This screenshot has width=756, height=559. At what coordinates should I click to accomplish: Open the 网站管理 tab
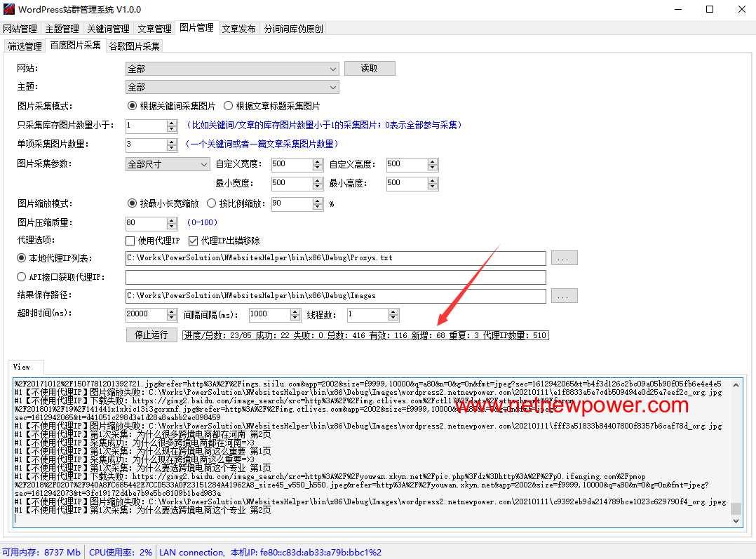coord(20,29)
